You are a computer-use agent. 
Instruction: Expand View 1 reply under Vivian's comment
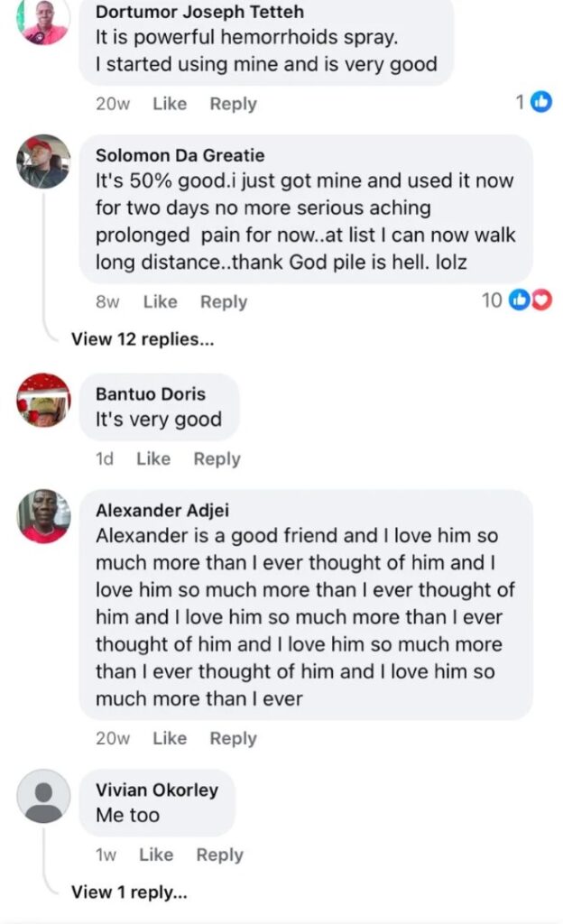[129, 892]
